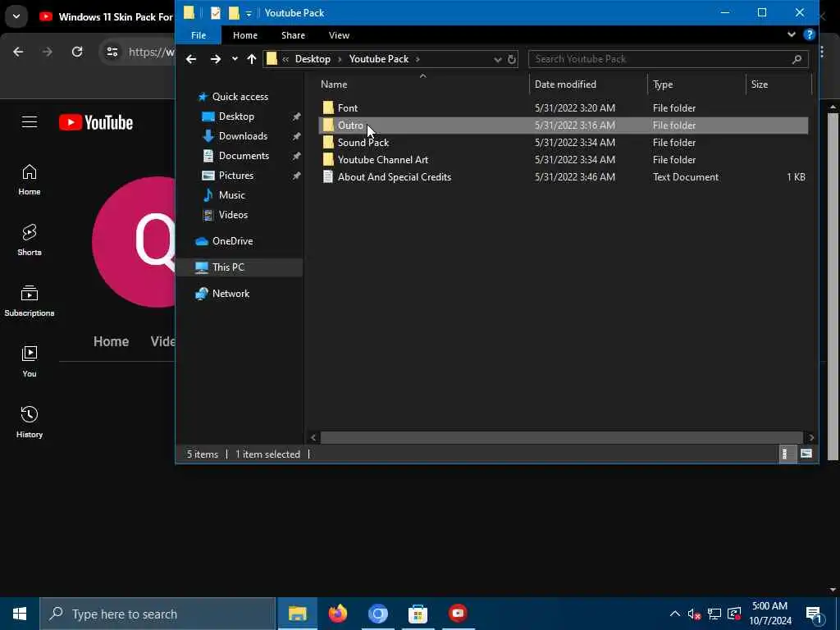Open Microsoft Store from taskbar

(x=418, y=614)
